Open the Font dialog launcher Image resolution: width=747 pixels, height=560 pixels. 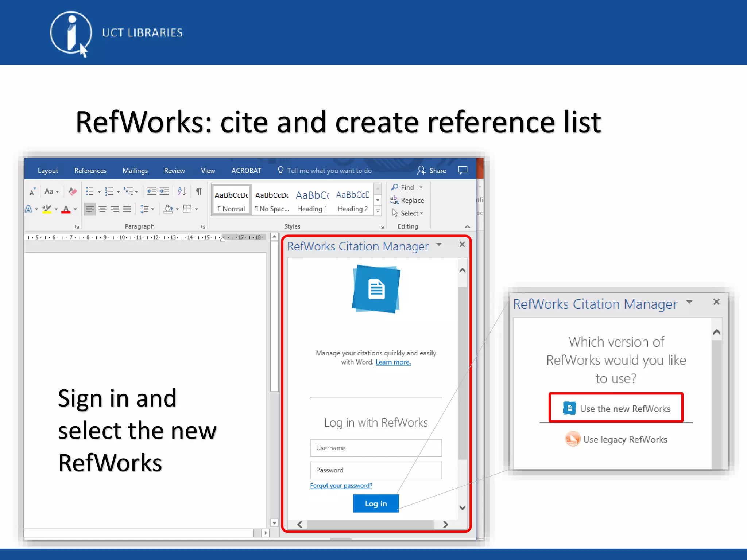click(x=77, y=227)
